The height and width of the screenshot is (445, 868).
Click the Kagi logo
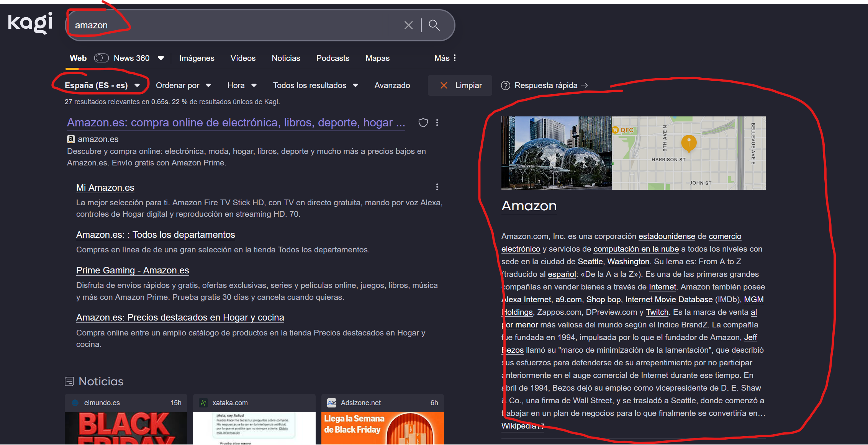coord(30,23)
